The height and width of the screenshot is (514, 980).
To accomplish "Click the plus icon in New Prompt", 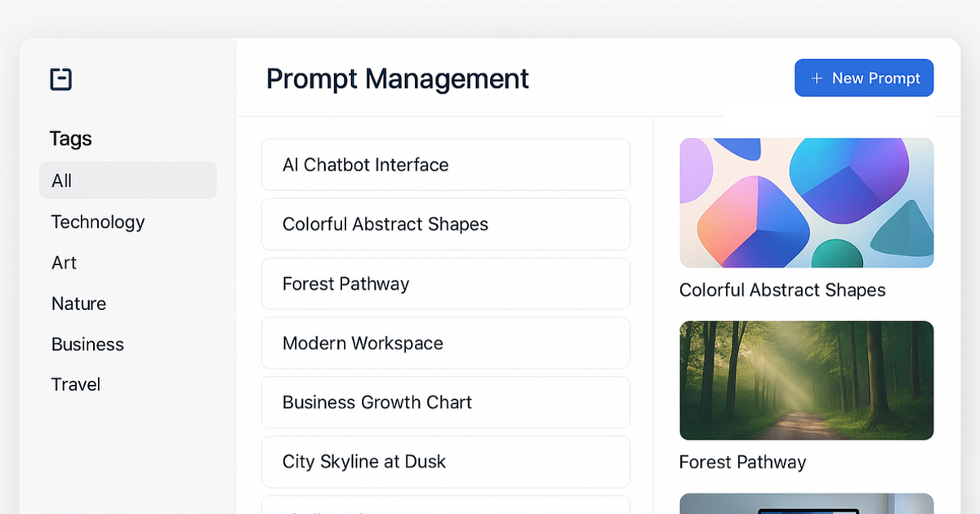I will pos(816,78).
